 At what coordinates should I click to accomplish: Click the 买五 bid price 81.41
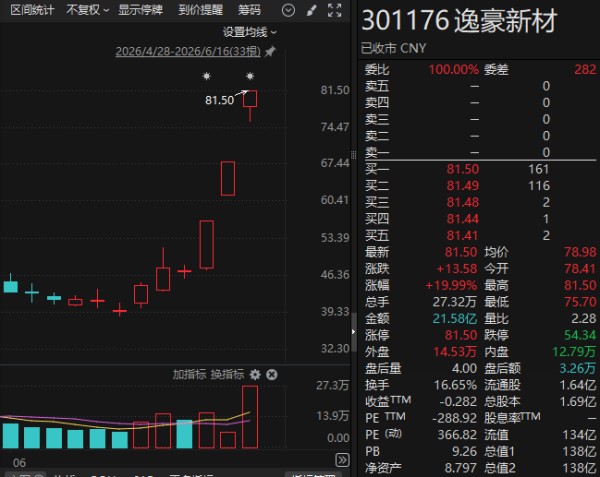point(463,236)
